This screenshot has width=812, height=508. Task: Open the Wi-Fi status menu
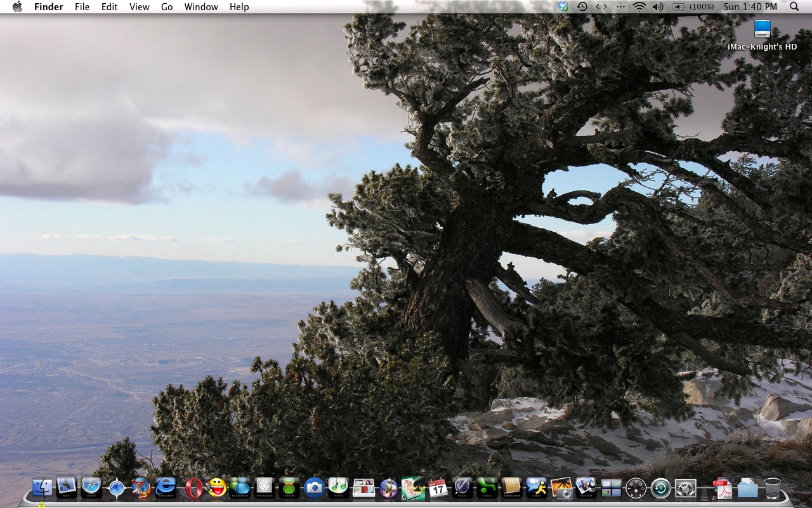pyautogui.click(x=639, y=6)
